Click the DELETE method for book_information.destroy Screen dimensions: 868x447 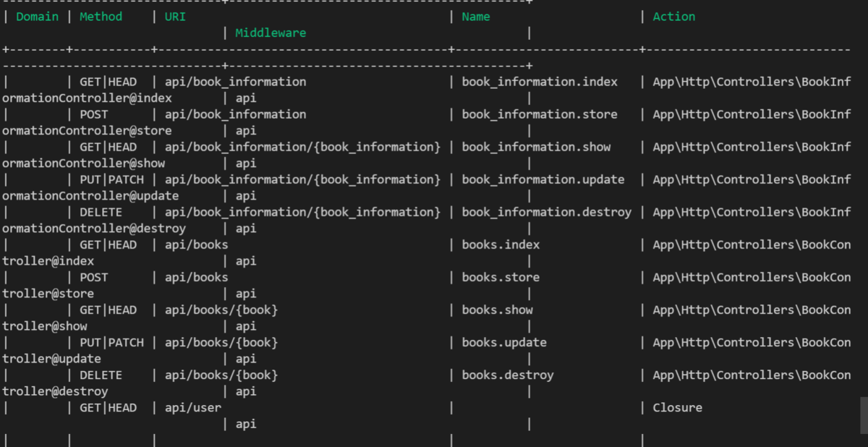(x=101, y=212)
